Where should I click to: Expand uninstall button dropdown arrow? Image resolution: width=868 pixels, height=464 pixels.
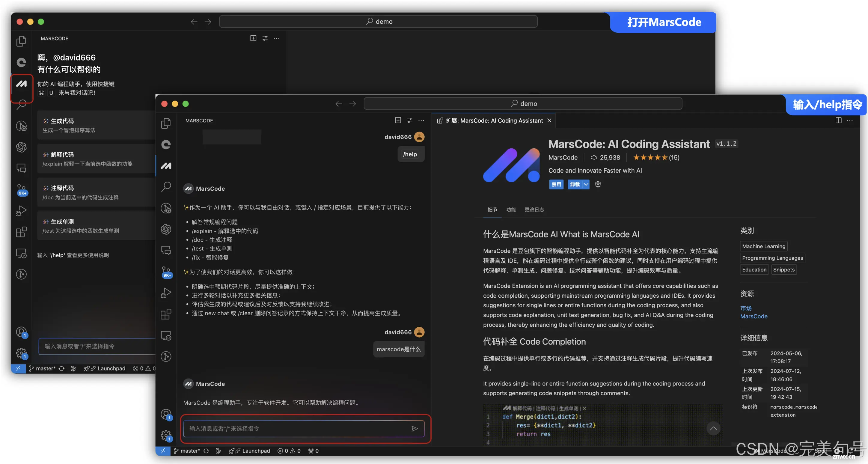pos(586,184)
